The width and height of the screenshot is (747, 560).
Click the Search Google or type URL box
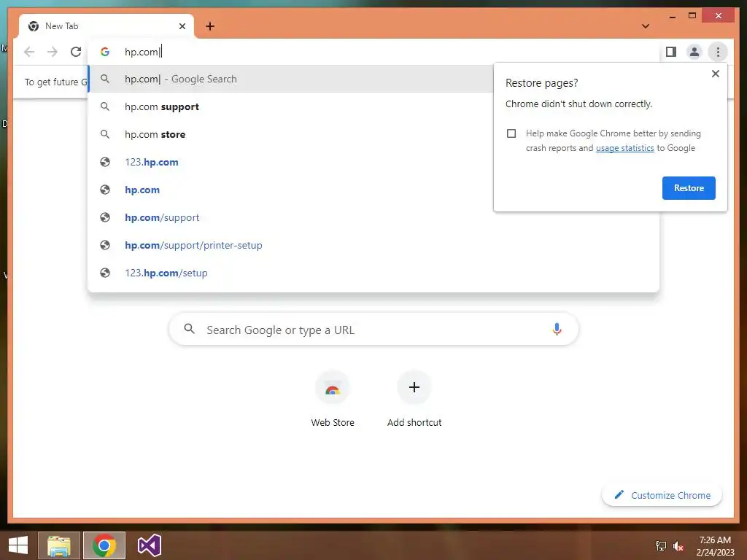[x=373, y=329]
